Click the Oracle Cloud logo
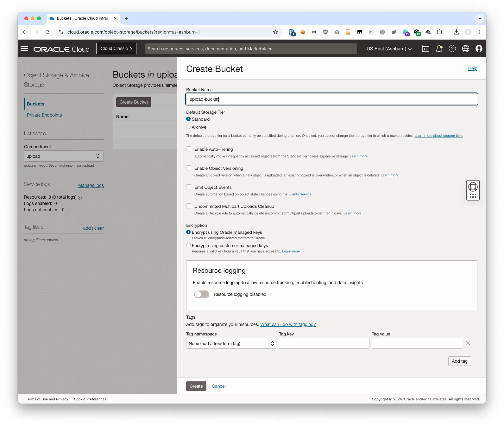Image resolution: width=504 pixels, height=427 pixels. tap(61, 49)
